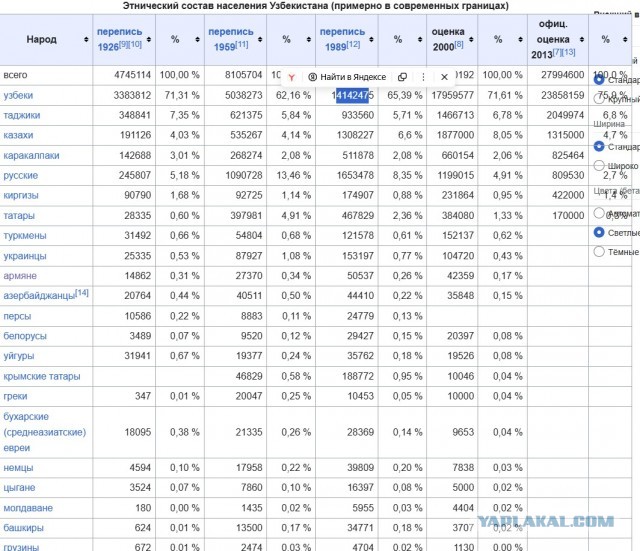This screenshot has height=551, width=640.
Task: Open reference [8] beside оценка 2000
Action: point(459,44)
